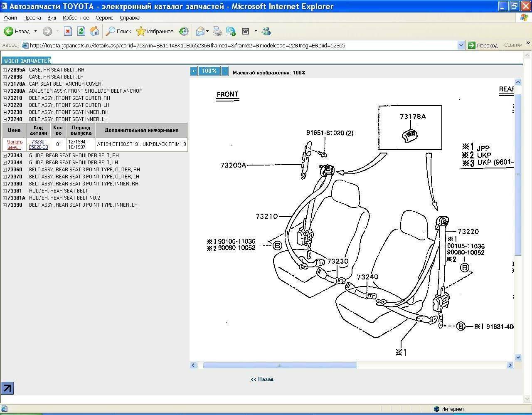Click the URL address field
Viewport: 532px width, 415px height.
coord(241,45)
